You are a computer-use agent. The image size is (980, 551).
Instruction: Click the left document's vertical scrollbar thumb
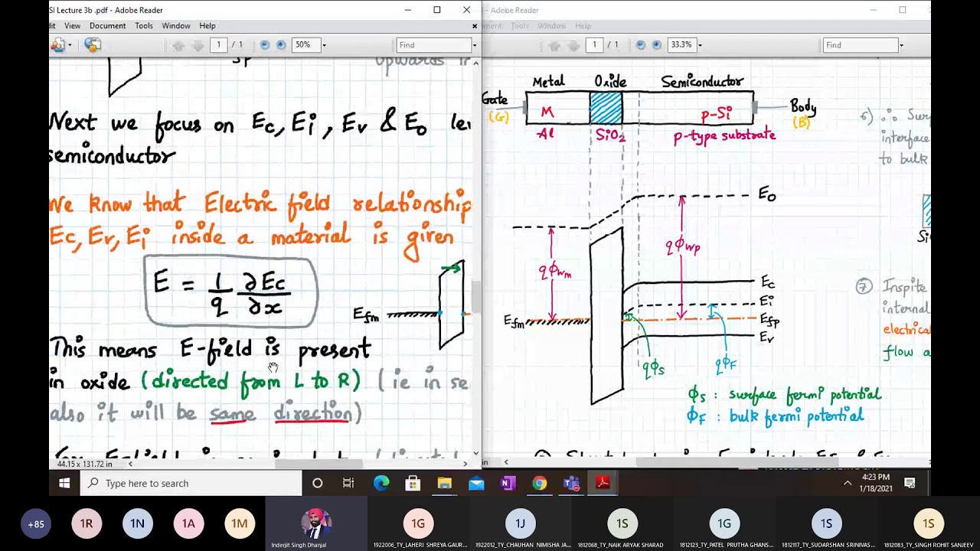pos(475,297)
